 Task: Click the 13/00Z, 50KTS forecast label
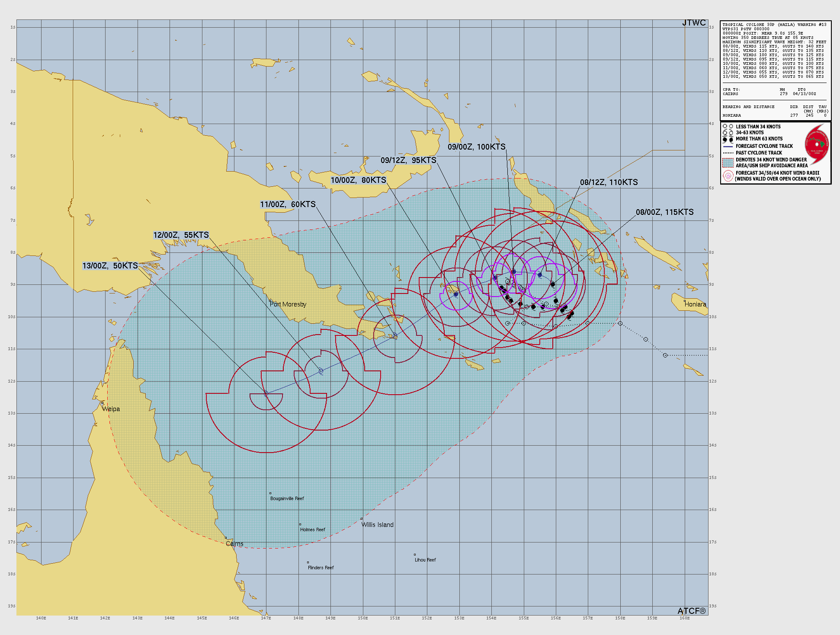pyautogui.click(x=110, y=266)
